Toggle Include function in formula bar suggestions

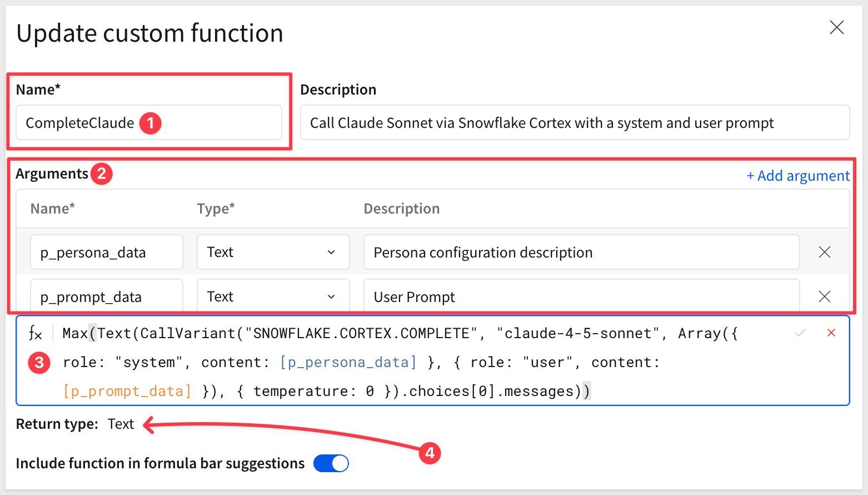click(x=331, y=463)
